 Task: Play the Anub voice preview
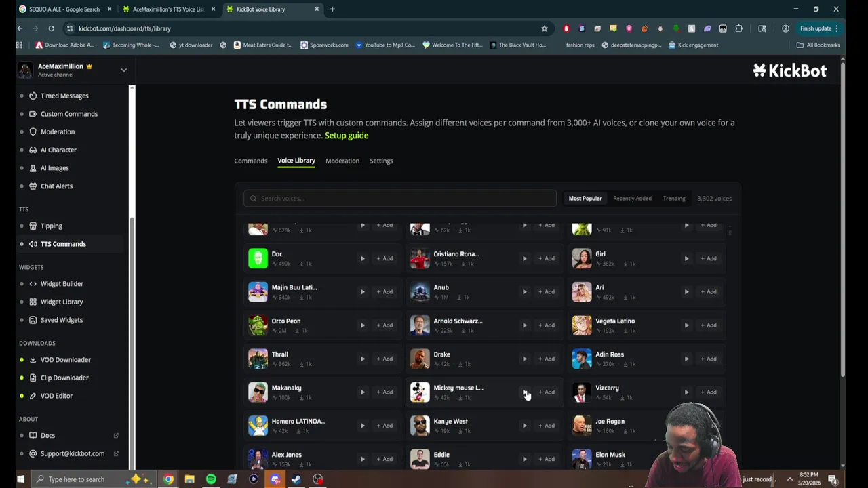click(x=524, y=291)
